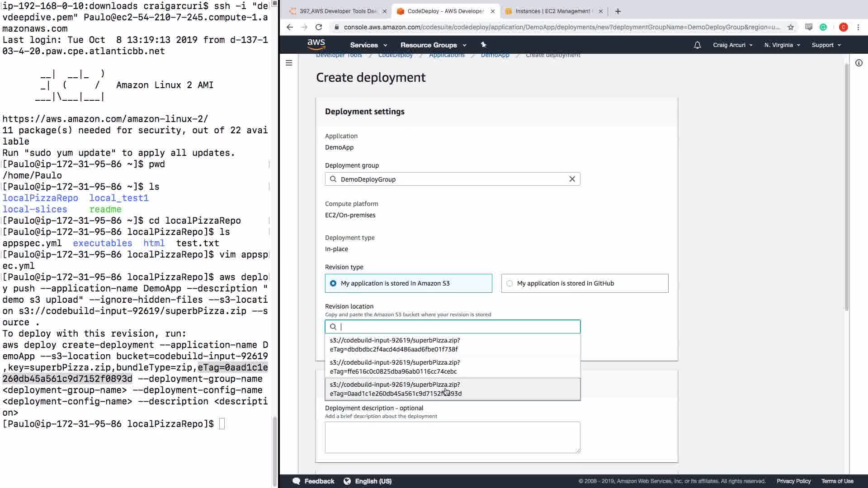
Task: Click the Feedback link in footer
Action: tap(319, 481)
